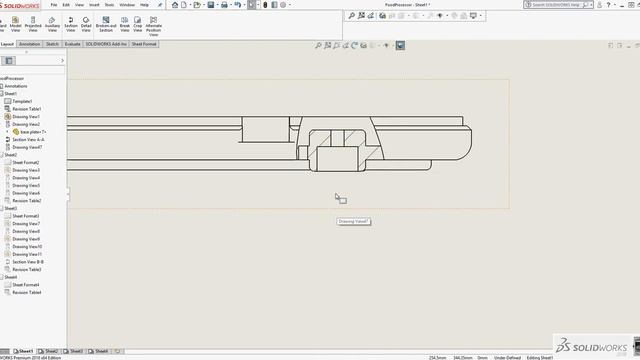Select the Projected View tool
Screen dimensions: 640x360
tap(33, 24)
